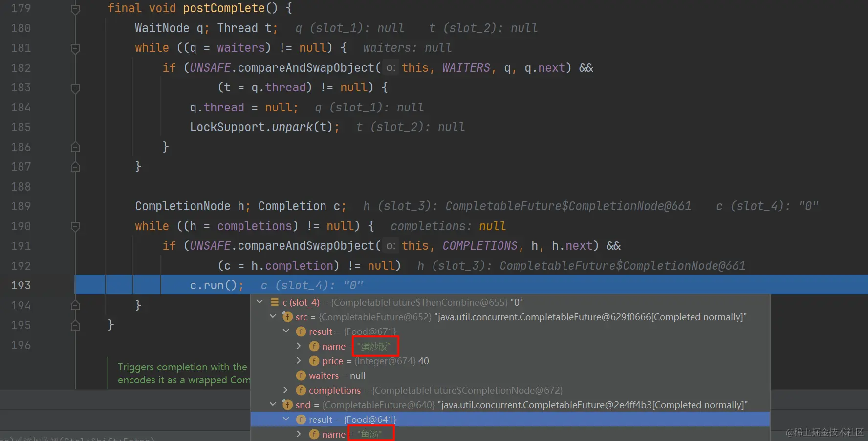Screen dimensions: 868x441
Task: Expand the completions CompletionNode@672 field
Action: click(286, 390)
